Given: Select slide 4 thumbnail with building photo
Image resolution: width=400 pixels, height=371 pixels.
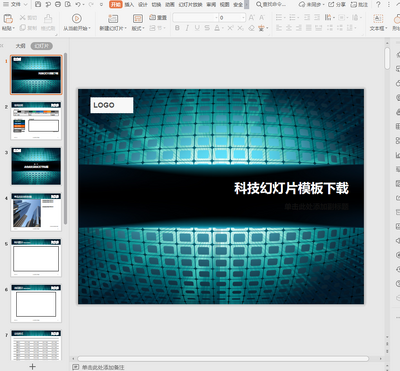Looking at the screenshot, I should (x=36, y=212).
